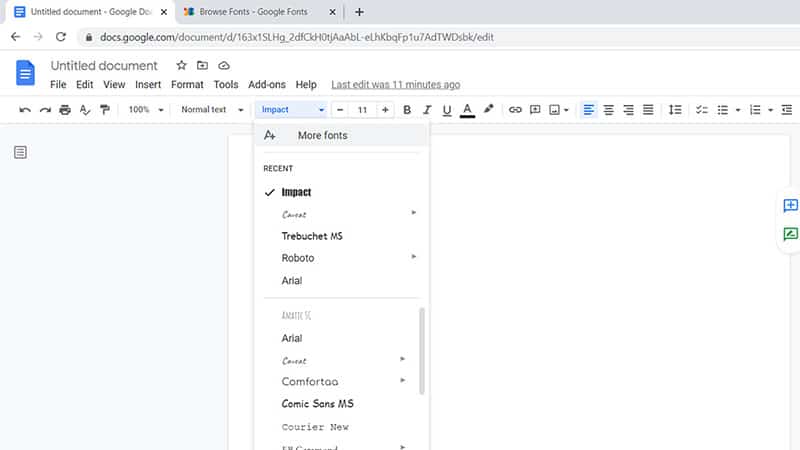Open the Add-ons menu
Screen dimensions: 800x450
click(x=267, y=85)
